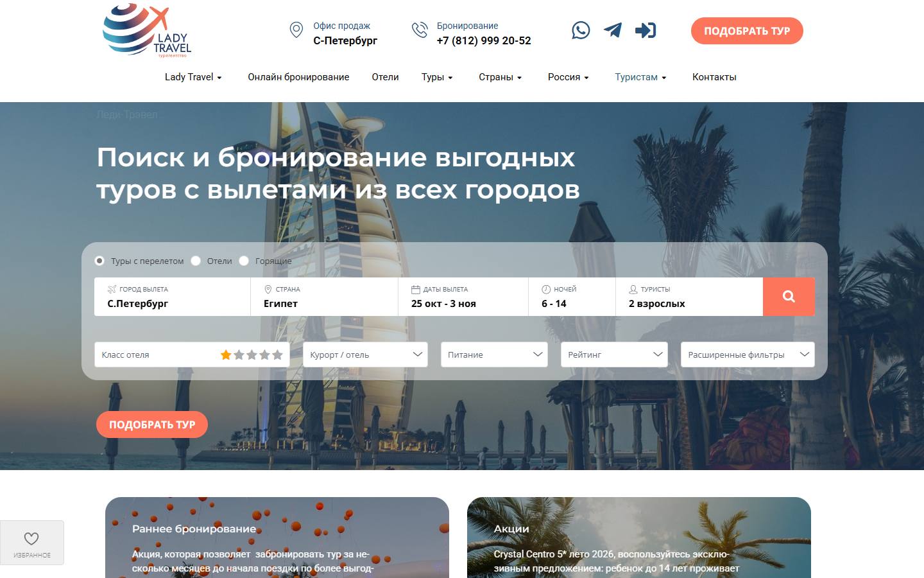Open the Telegram icon in header
924x578 pixels.
613,30
